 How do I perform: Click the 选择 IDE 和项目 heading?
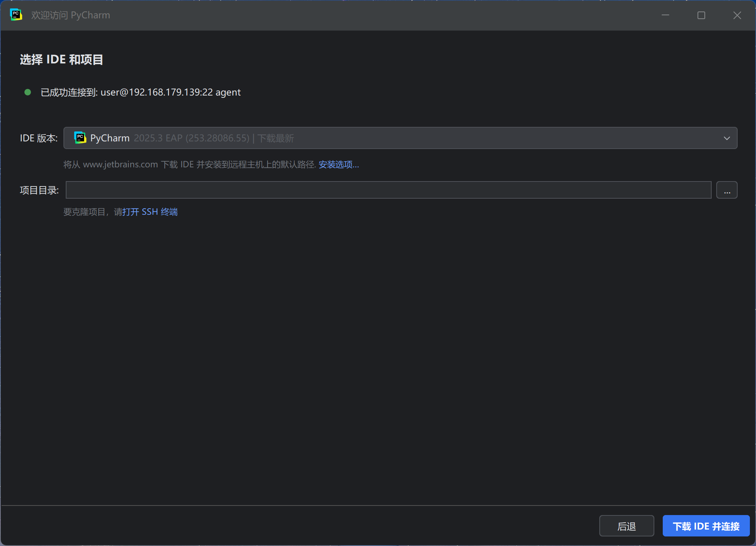click(x=61, y=60)
